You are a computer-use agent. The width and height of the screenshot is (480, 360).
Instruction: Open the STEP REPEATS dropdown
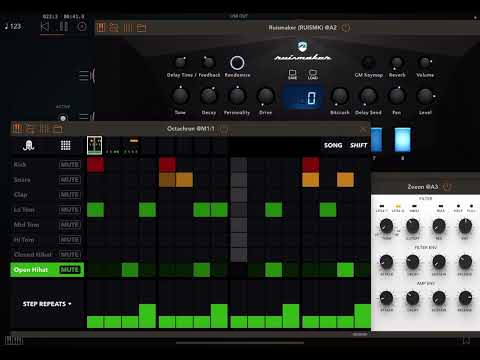[47, 304]
